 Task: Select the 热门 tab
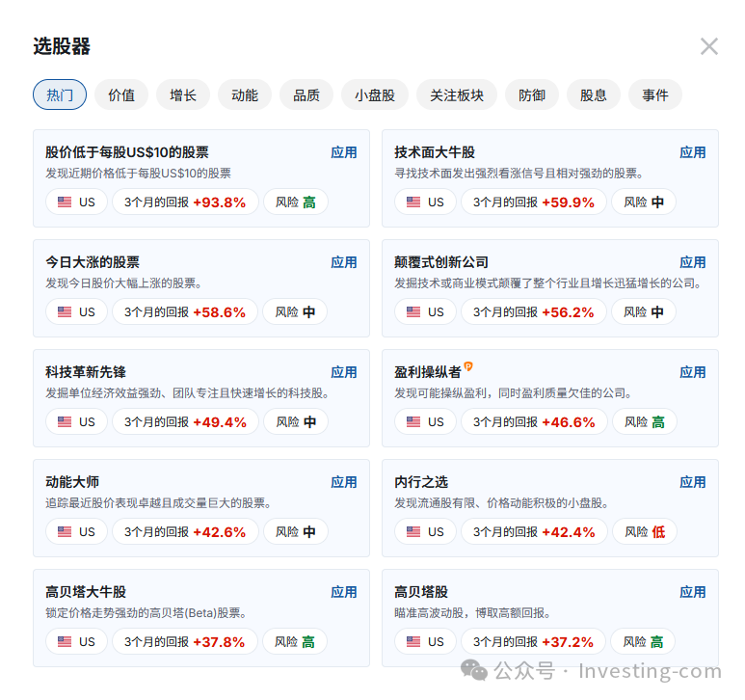click(x=60, y=94)
